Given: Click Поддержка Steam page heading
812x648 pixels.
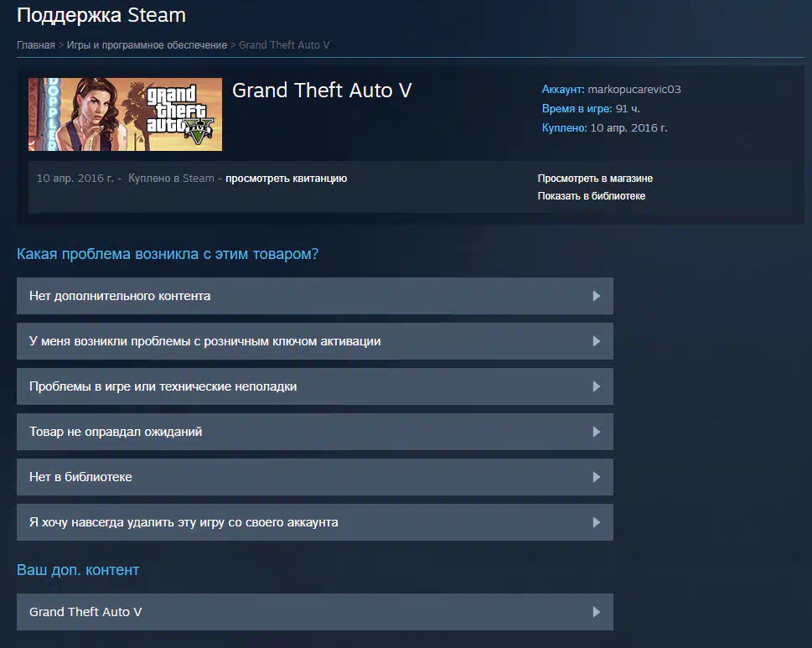Looking at the screenshot, I should pyautogui.click(x=101, y=16).
